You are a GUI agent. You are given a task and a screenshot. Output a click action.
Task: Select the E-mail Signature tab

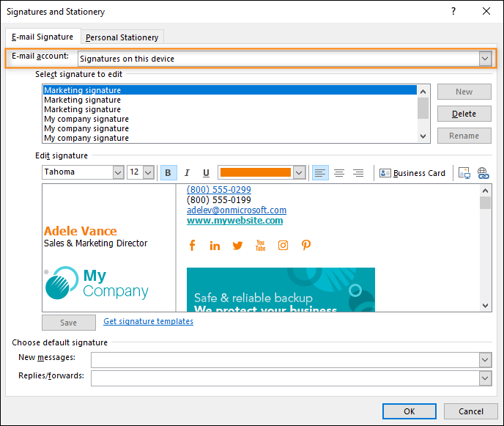[42, 37]
